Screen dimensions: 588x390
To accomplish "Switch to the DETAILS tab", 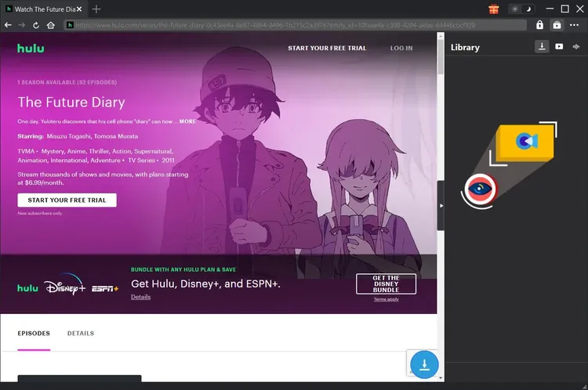I will point(81,334).
